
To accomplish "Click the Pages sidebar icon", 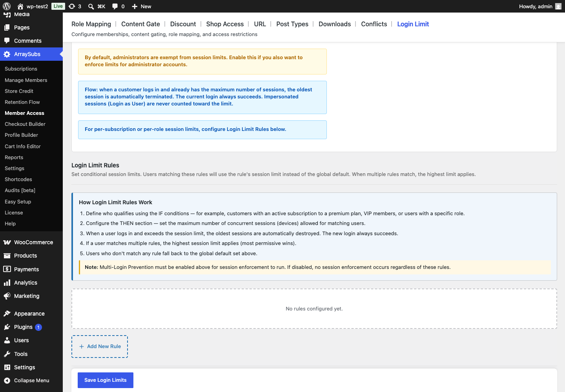I will (x=7, y=27).
